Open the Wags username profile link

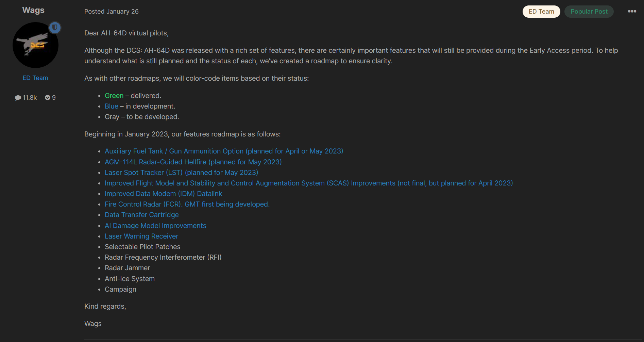click(33, 10)
